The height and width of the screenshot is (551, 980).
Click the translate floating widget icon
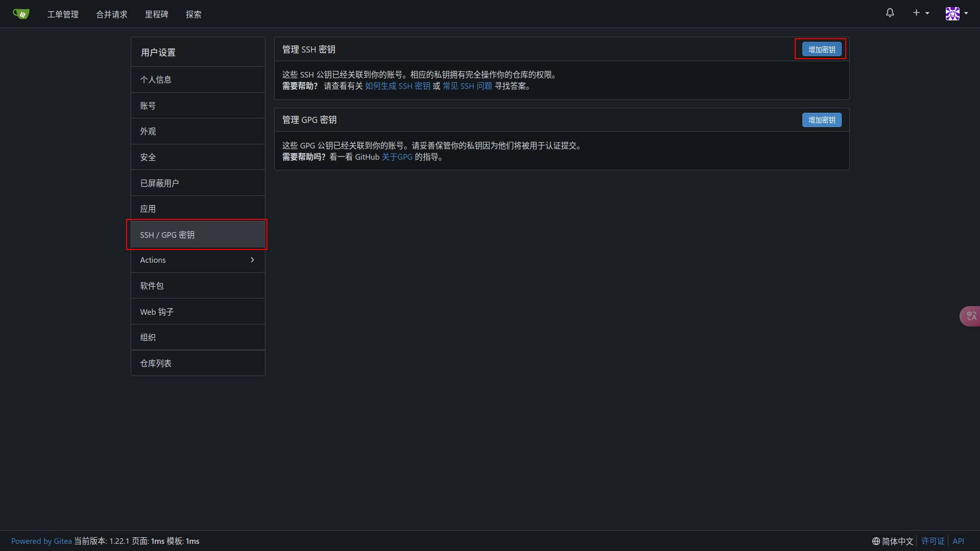971,316
